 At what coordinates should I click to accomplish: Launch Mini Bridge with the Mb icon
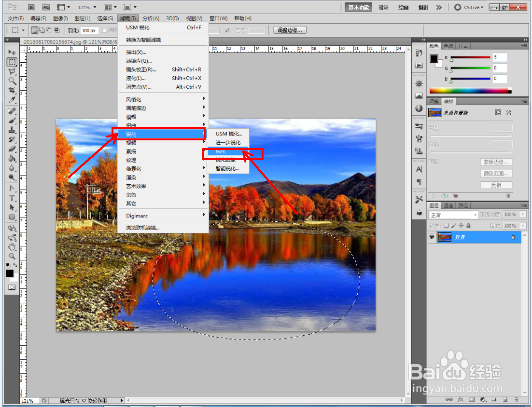tap(46, 7)
